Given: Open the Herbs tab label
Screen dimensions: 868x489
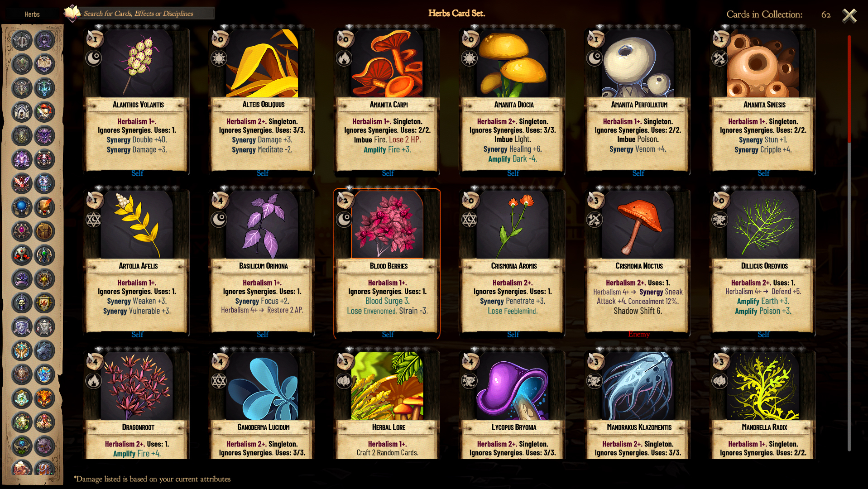Looking at the screenshot, I should [x=32, y=14].
